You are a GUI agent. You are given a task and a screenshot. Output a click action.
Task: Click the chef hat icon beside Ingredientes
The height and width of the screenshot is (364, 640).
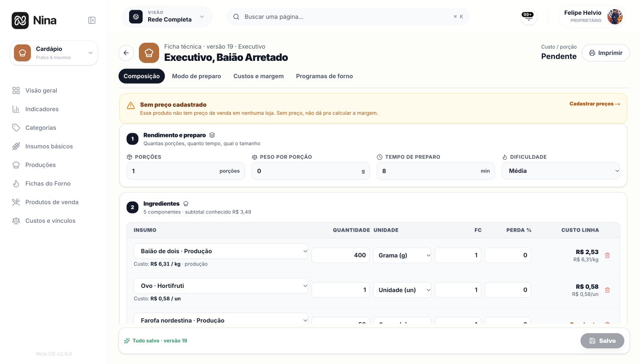click(186, 204)
